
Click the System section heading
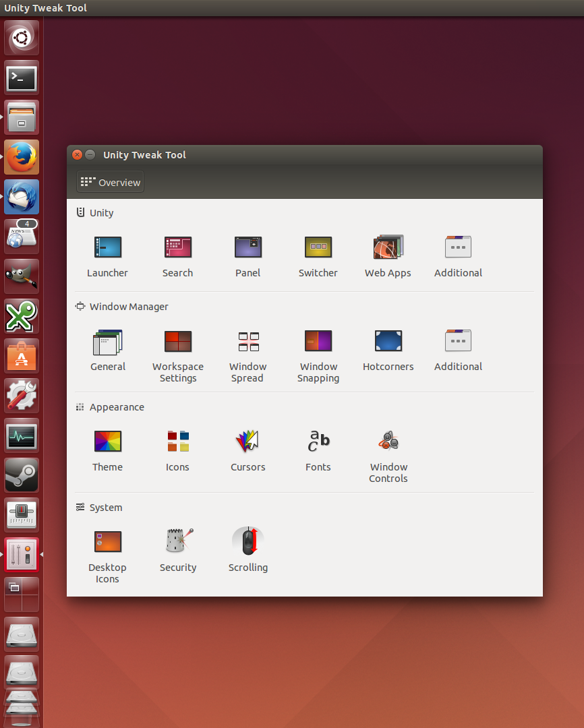click(x=106, y=508)
